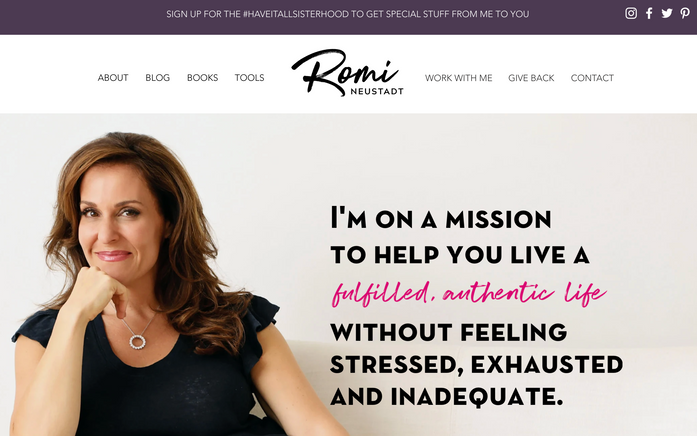This screenshot has height=436, width=697.
Task: Open the About menu item
Action: click(x=113, y=78)
